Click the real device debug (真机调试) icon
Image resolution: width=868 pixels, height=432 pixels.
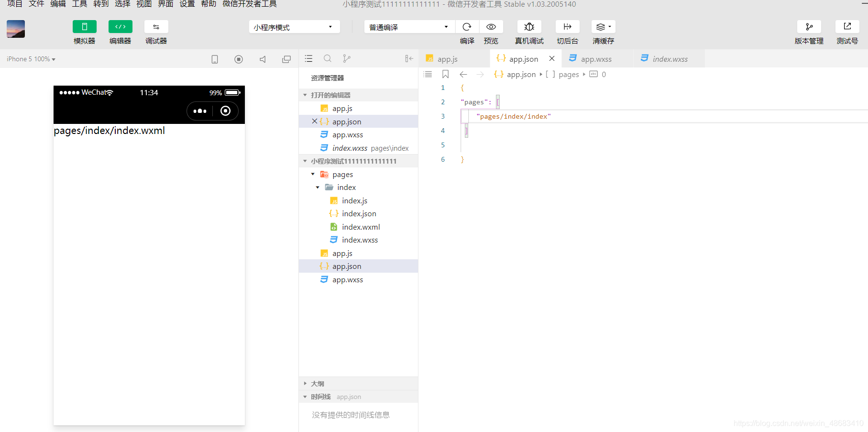[x=529, y=27]
